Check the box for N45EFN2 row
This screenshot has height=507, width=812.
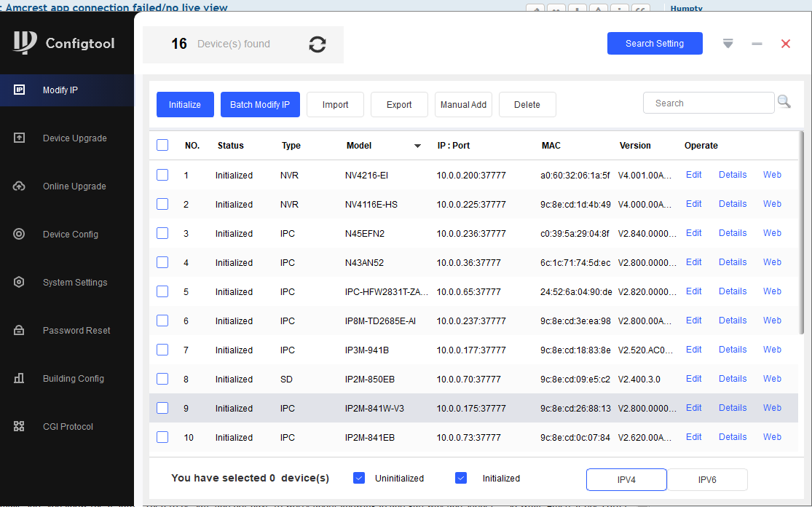(x=162, y=233)
